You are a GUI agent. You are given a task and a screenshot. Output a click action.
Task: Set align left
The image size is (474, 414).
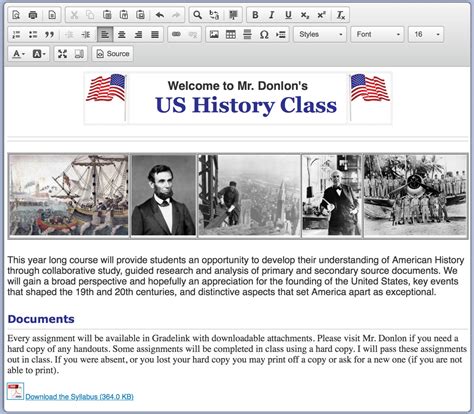(105, 34)
